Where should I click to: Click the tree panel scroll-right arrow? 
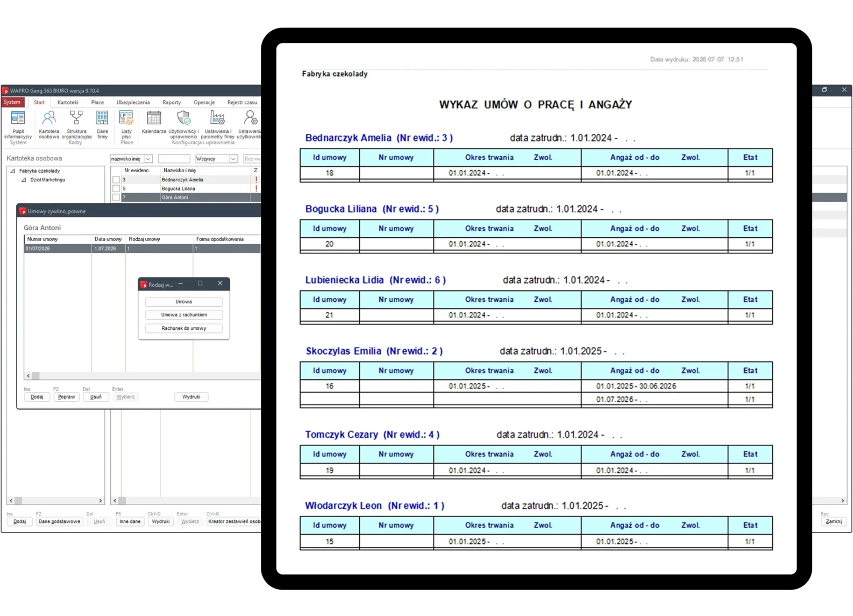tap(101, 501)
